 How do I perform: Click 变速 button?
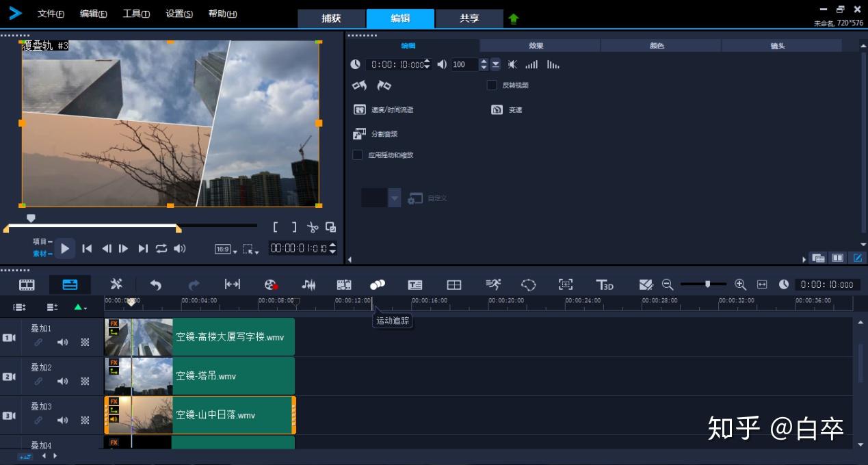[x=507, y=110]
